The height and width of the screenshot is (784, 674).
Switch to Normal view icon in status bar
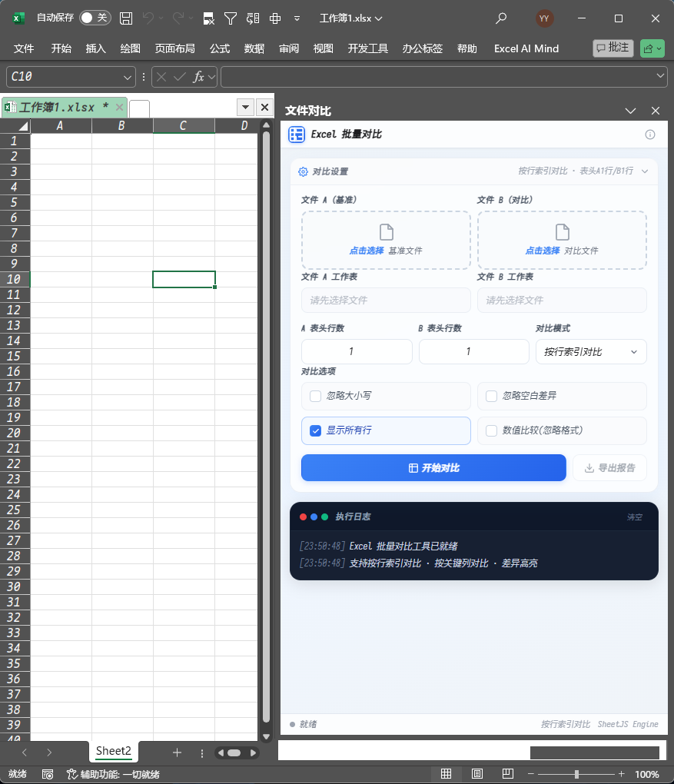446,774
